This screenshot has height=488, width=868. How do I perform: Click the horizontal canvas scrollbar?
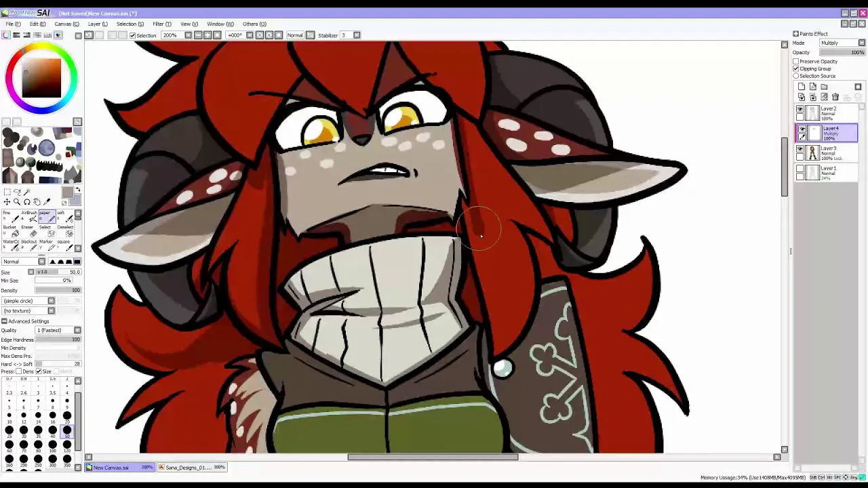click(433, 457)
